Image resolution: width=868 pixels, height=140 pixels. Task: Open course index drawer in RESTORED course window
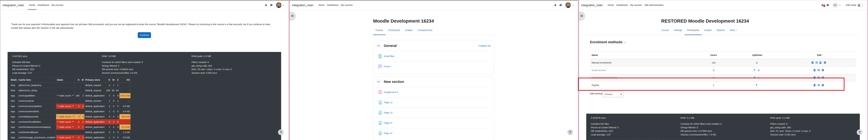582,16
